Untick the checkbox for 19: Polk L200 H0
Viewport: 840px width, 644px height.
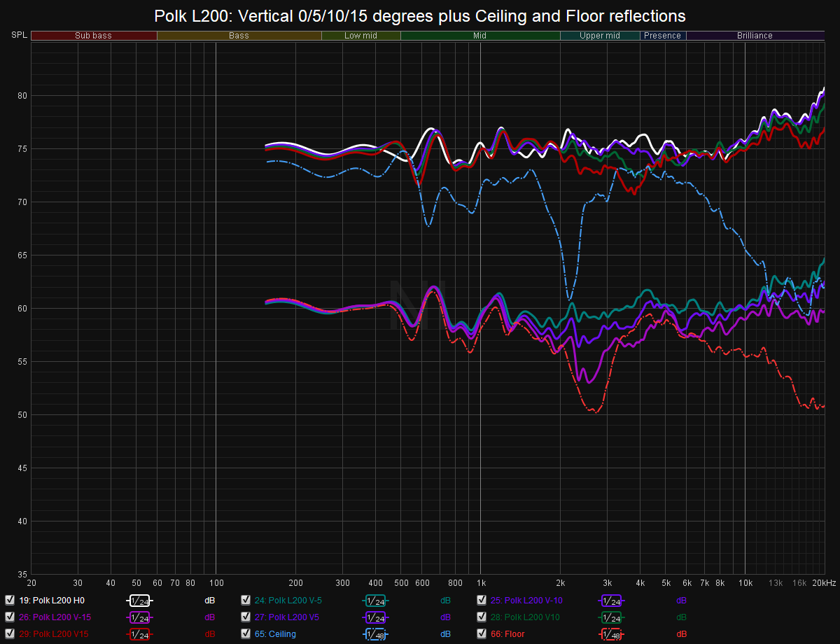click(x=10, y=600)
